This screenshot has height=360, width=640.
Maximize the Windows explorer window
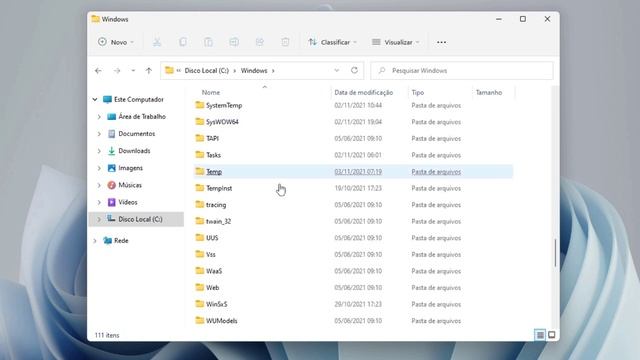pos(523,19)
